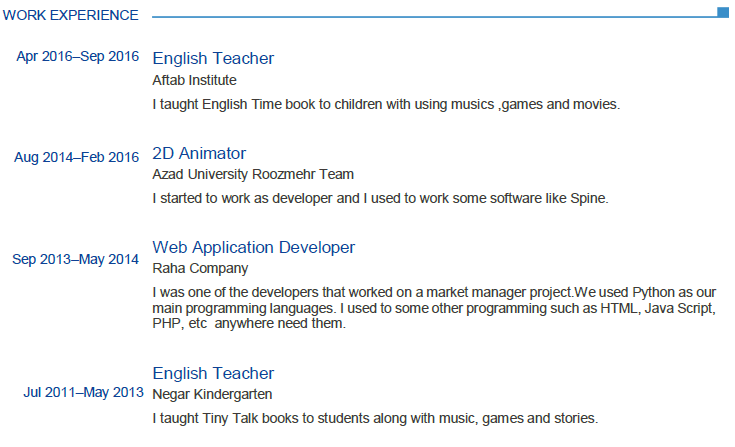Click the blue square at the header line end
Viewport: 735px width, 447px height.
[723, 13]
